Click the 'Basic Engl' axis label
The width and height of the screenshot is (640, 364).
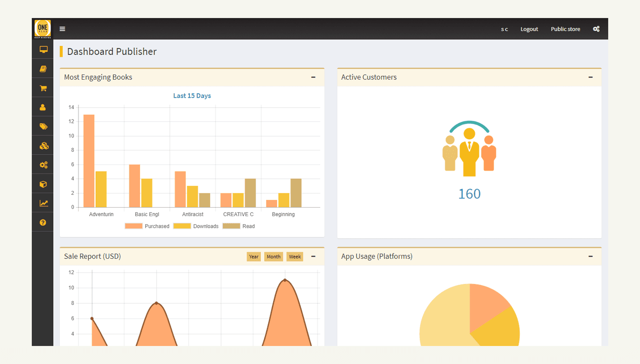coord(147,214)
